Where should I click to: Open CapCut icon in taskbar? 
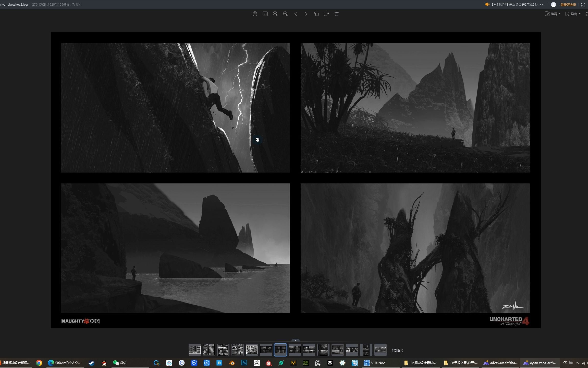coord(330,363)
